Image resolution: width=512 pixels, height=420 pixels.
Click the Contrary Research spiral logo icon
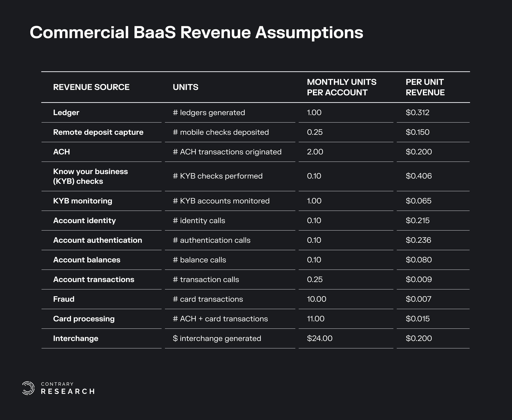(x=28, y=388)
